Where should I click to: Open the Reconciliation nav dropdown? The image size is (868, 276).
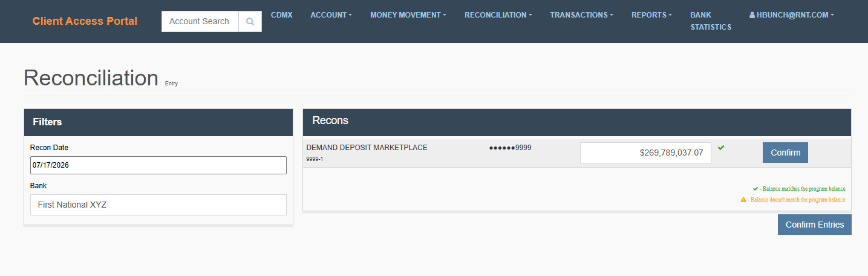[498, 15]
